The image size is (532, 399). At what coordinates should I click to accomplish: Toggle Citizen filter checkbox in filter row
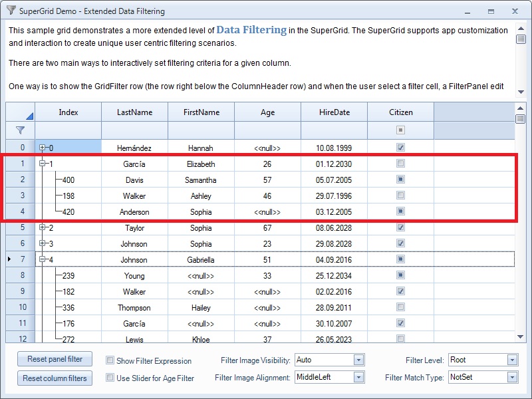pos(400,130)
